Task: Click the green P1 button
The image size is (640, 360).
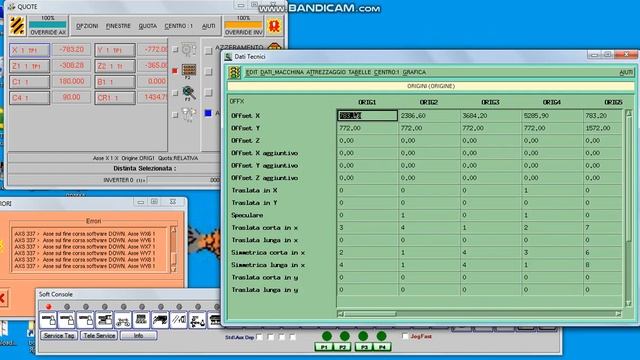Action: [x=324, y=347]
